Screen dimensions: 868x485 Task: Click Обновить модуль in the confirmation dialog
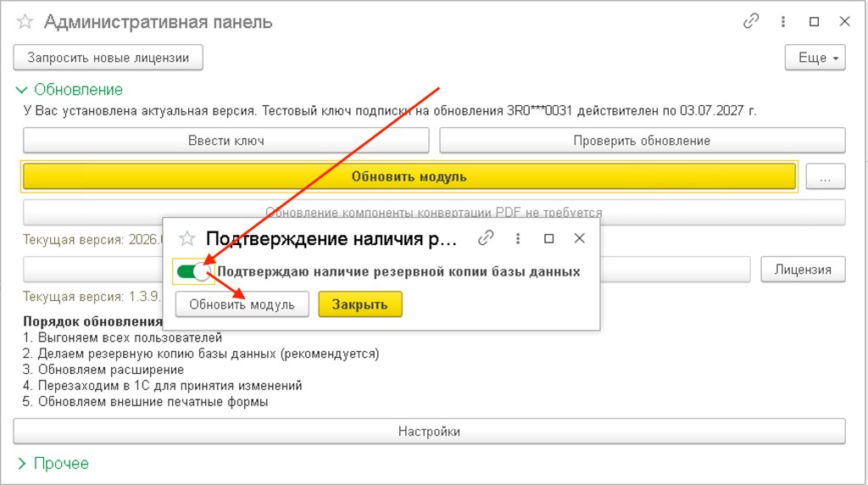coord(242,304)
